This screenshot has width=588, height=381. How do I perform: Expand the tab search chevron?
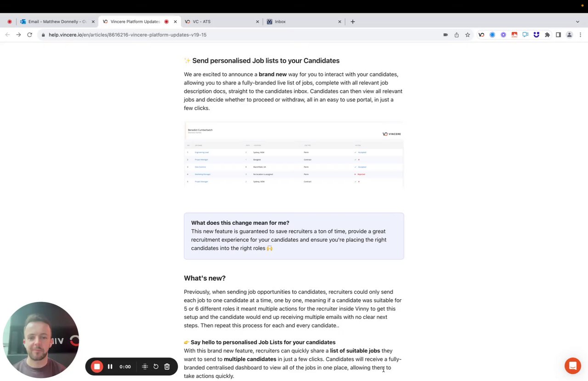tap(577, 22)
